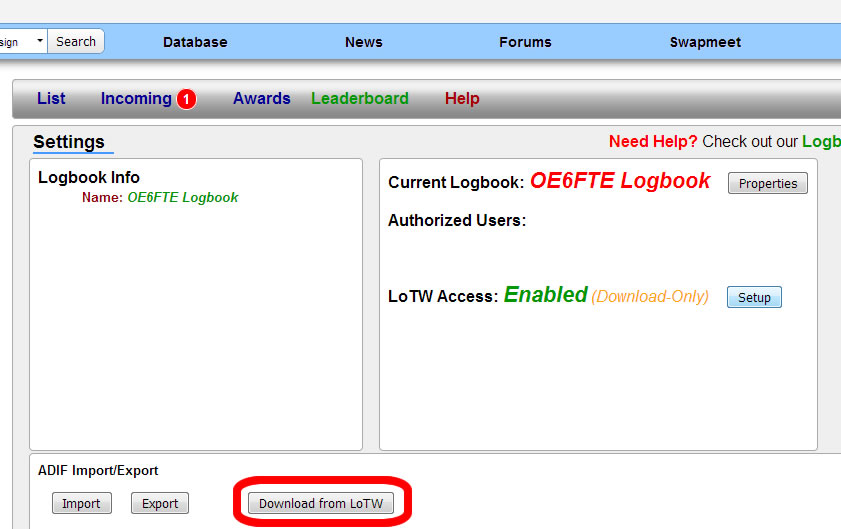
Task: Open the Swapmeet menu
Action: 705,42
